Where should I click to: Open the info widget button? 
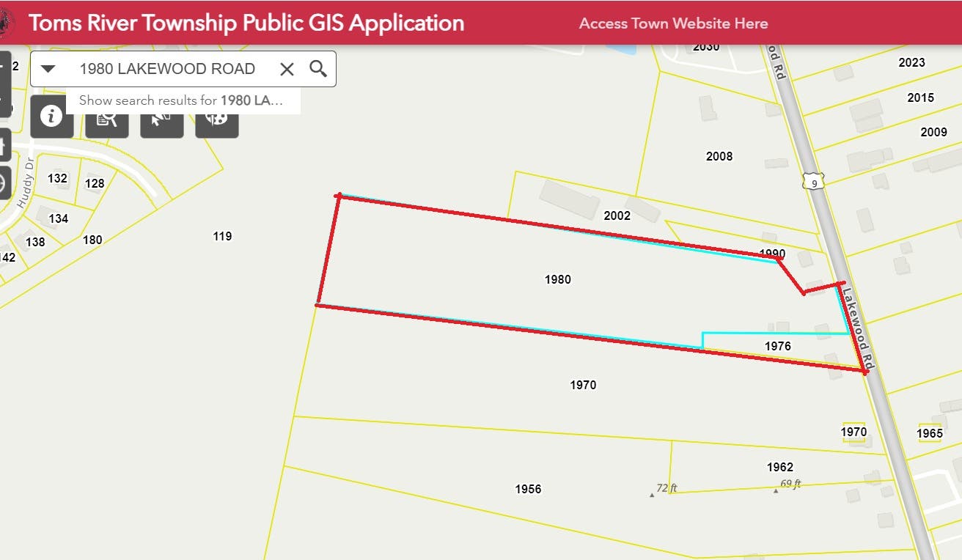pyautogui.click(x=51, y=116)
